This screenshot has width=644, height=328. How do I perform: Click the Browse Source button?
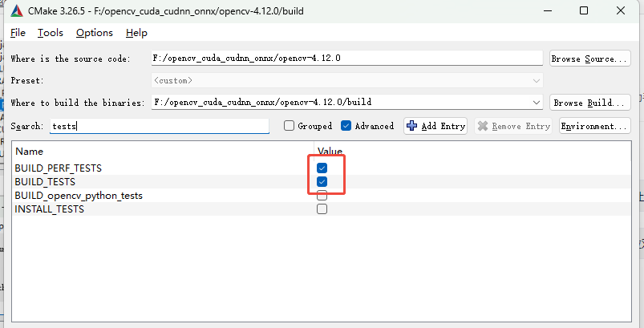[x=589, y=59]
